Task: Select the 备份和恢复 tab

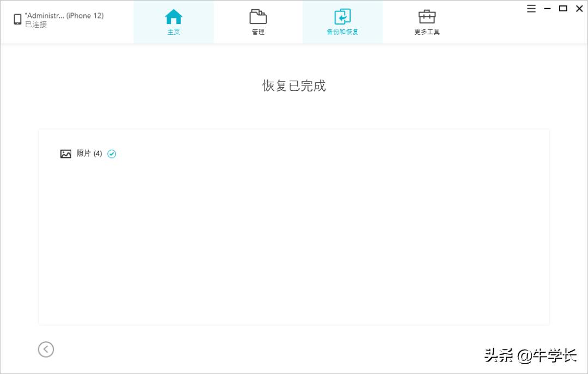Action: click(x=342, y=22)
